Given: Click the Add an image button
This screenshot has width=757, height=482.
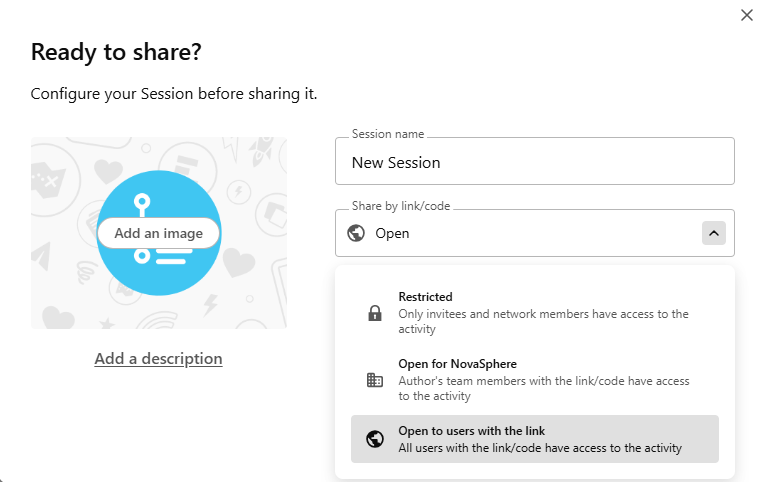Looking at the screenshot, I should (158, 233).
